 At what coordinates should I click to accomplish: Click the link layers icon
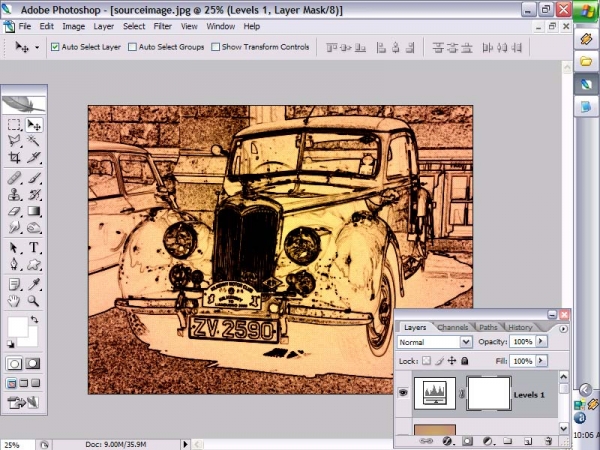426,441
